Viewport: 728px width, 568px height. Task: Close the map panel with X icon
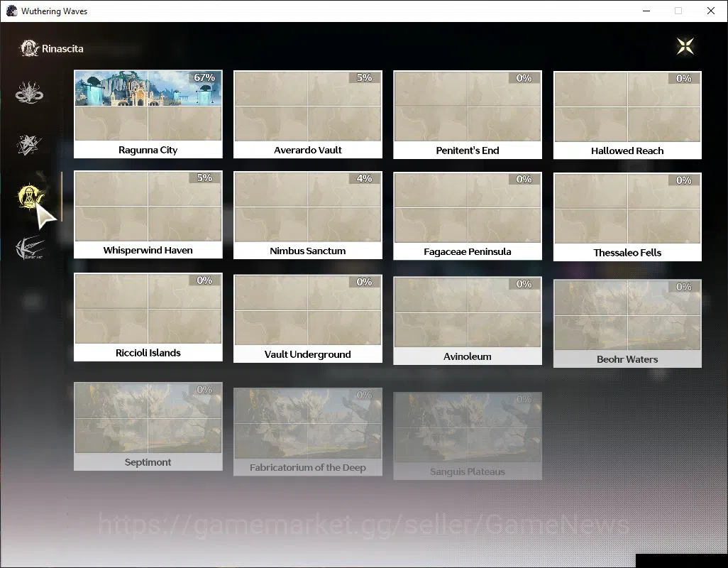685,46
